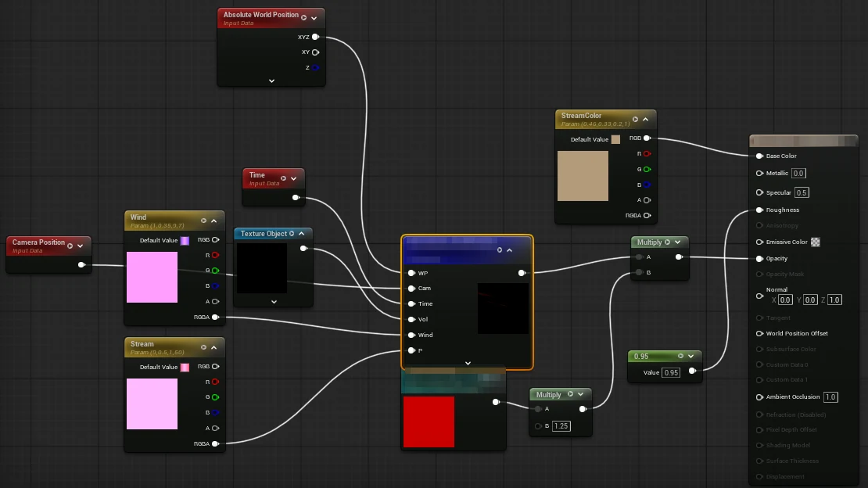Image resolution: width=868 pixels, height=488 pixels.
Task: Toggle the StreamColor node preview icon
Action: pyautogui.click(x=635, y=119)
